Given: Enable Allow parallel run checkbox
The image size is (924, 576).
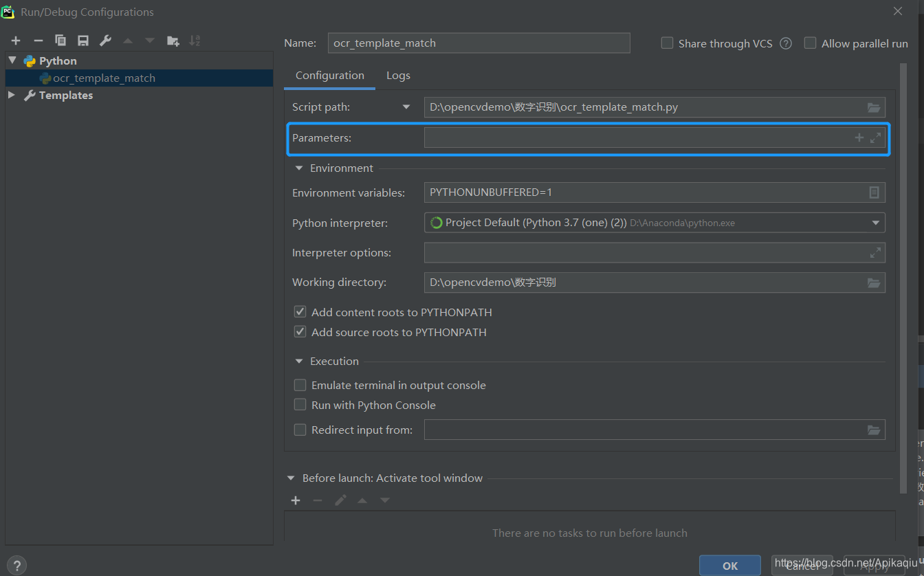Looking at the screenshot, I should (810, 43).
